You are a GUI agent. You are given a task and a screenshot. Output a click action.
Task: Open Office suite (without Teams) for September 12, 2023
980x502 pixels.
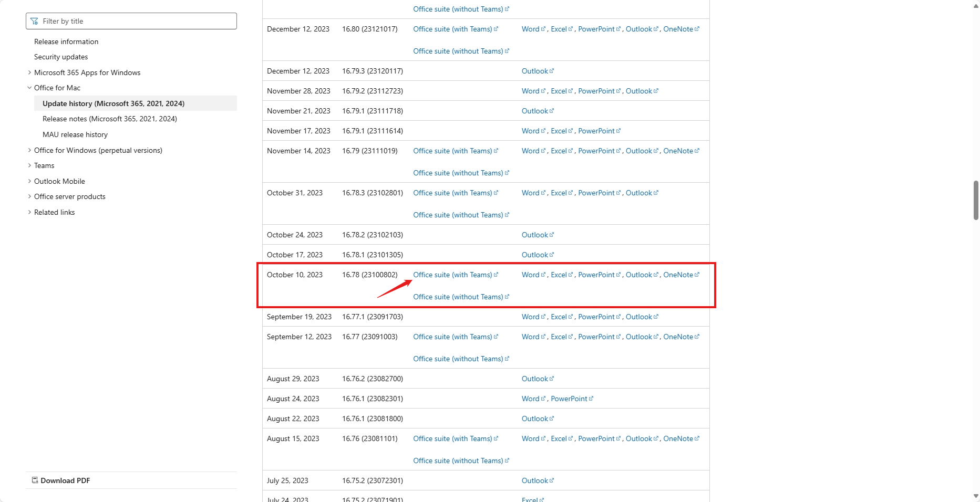tap(461, 359)
